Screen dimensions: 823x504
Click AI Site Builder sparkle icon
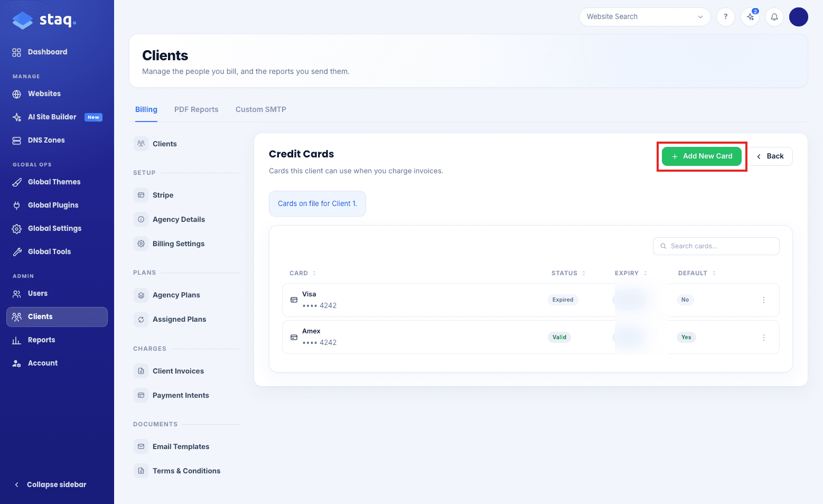point(17,117)
